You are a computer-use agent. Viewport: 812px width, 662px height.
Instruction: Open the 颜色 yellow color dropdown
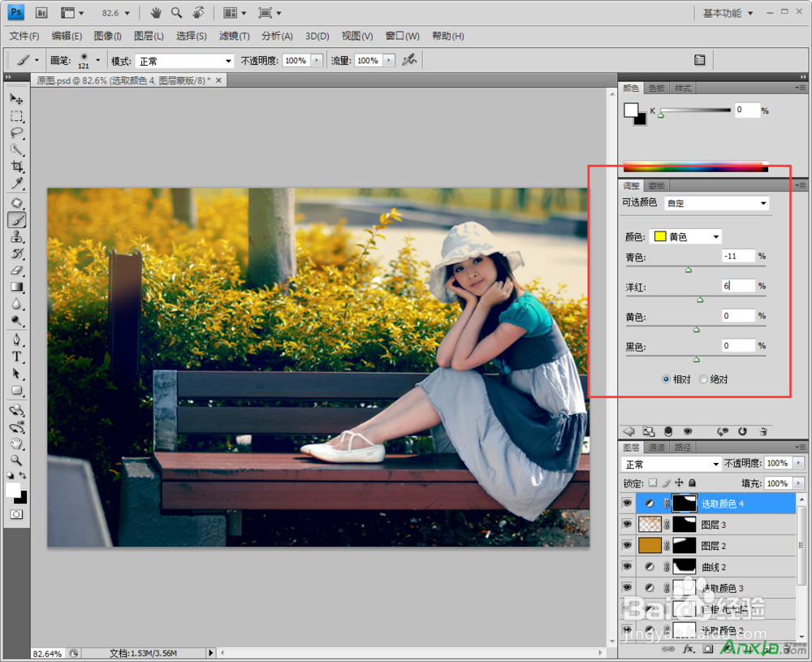pos(686,236)
